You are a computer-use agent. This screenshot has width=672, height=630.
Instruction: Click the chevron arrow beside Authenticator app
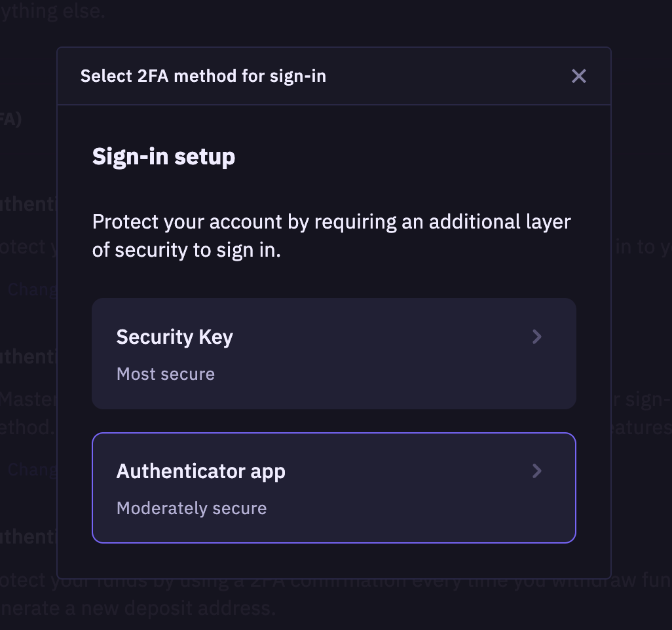537,471
